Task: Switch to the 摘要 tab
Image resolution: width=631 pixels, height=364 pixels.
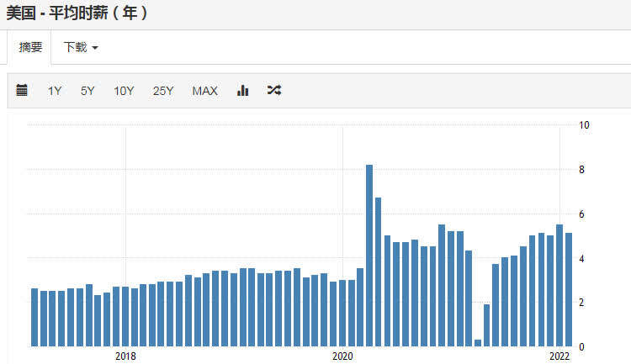Action: coord(31,47)
